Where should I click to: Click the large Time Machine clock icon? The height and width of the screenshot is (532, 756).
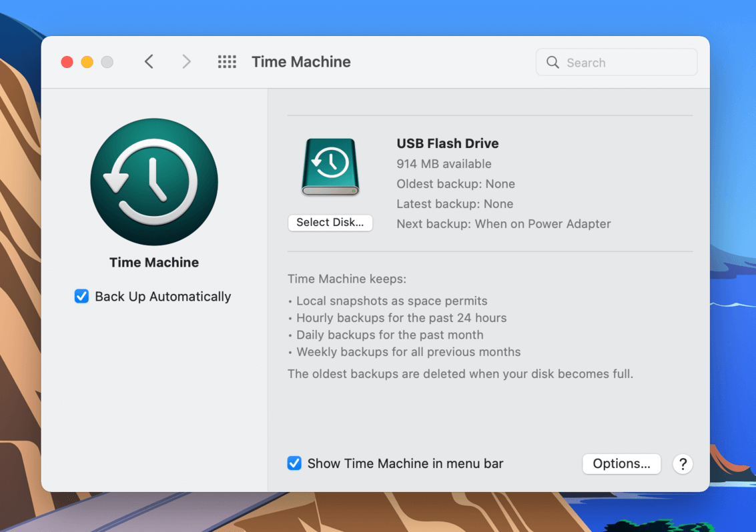tap(154, 182)
